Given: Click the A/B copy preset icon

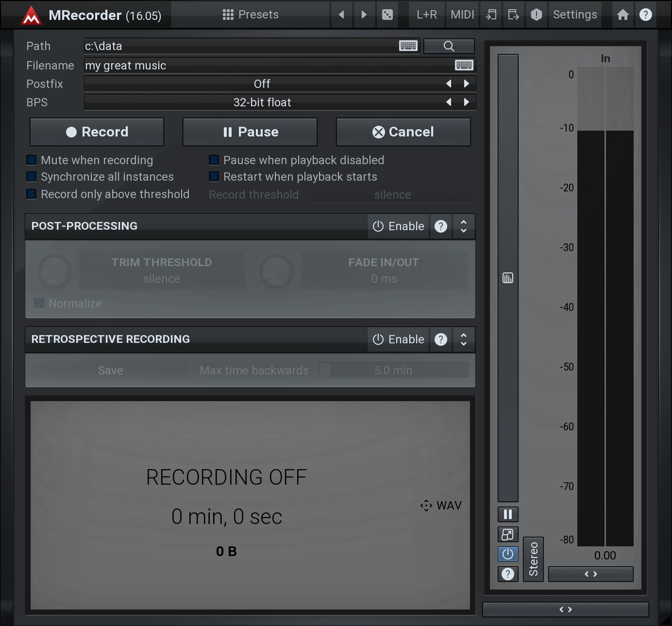Looking at the screenshot, I should pyautogui.click(x=491, y=15).
